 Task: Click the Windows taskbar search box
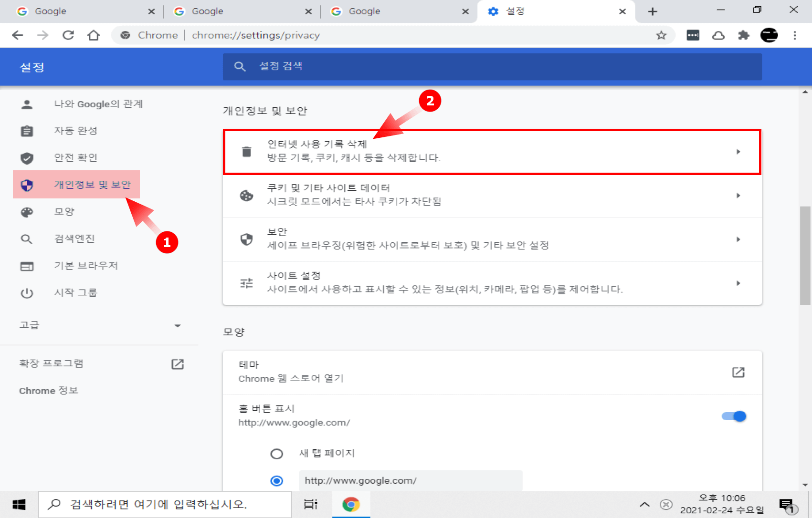[x=165, y=504]
